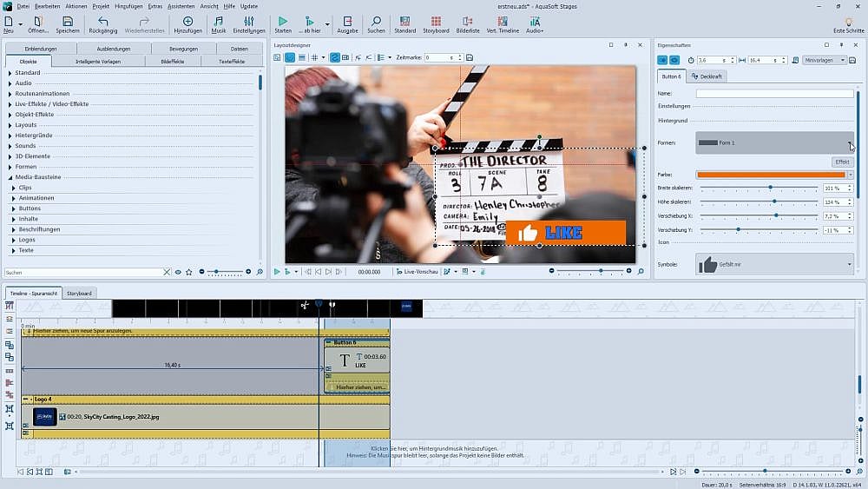The width and height of the screenshot is (868, 489).
Task: Click the Erste Schritte lightbulb icon
Action: click(x=848, y=21)
